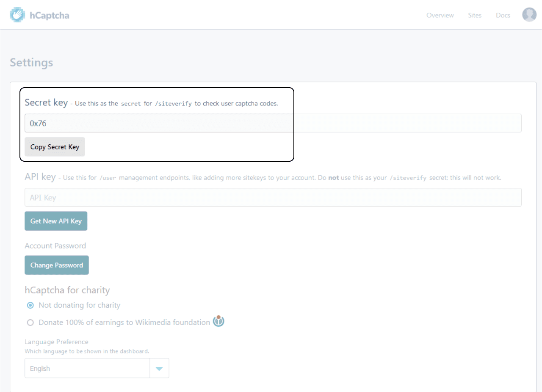The height and width of the screenshot is (392, 542).
Task: Navigate to the Overview page
Action: pyautogui.click(x=440, y=15)
